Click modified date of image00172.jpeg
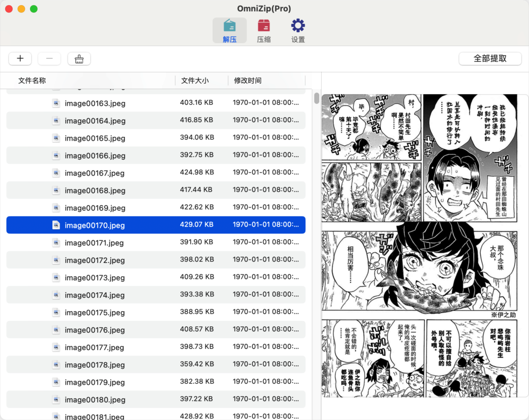Image resolution: width=529 pixels, height=420 pixels. coord(266,259)
